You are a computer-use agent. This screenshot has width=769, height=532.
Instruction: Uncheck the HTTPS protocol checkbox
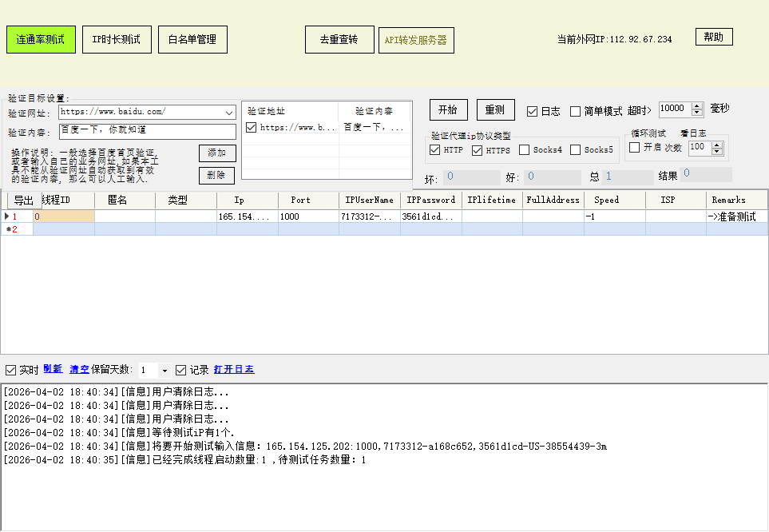478,150
